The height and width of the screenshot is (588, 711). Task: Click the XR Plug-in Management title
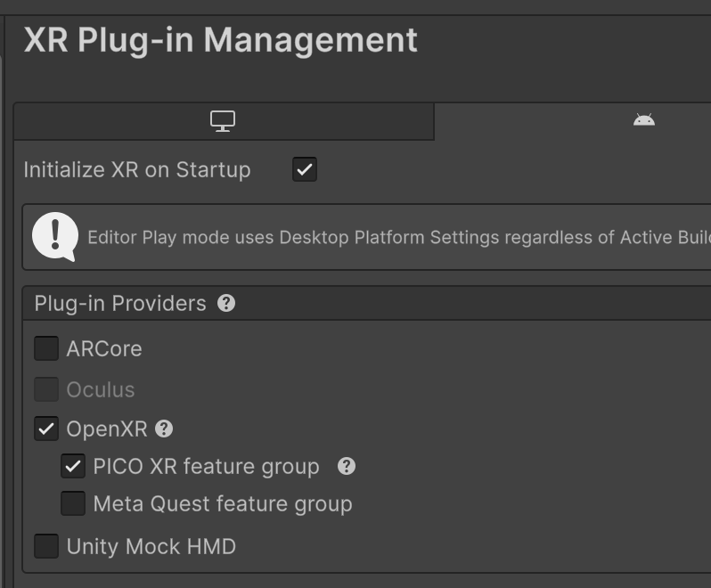[220, 40]
